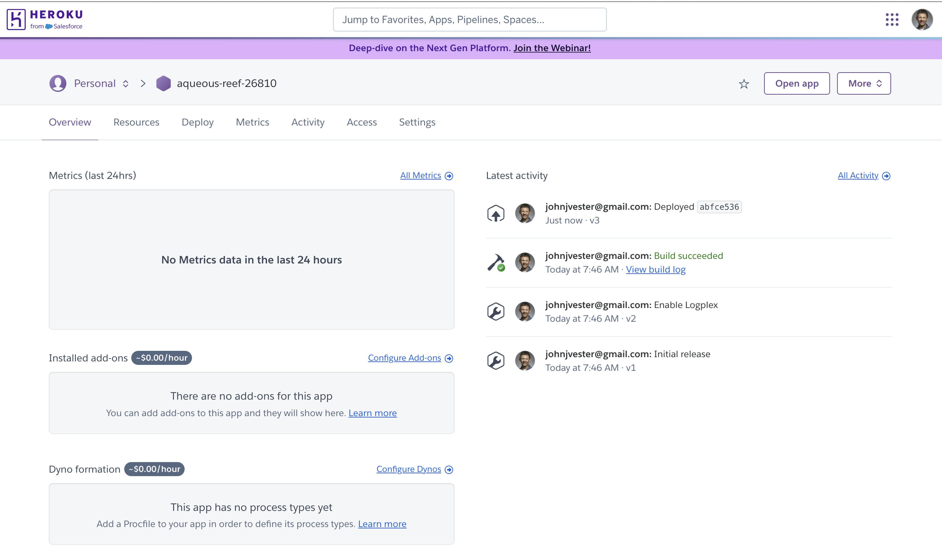This screenshot has width=942, height=560.
Task: Favorite this app with the star icon
Action: 744,84
